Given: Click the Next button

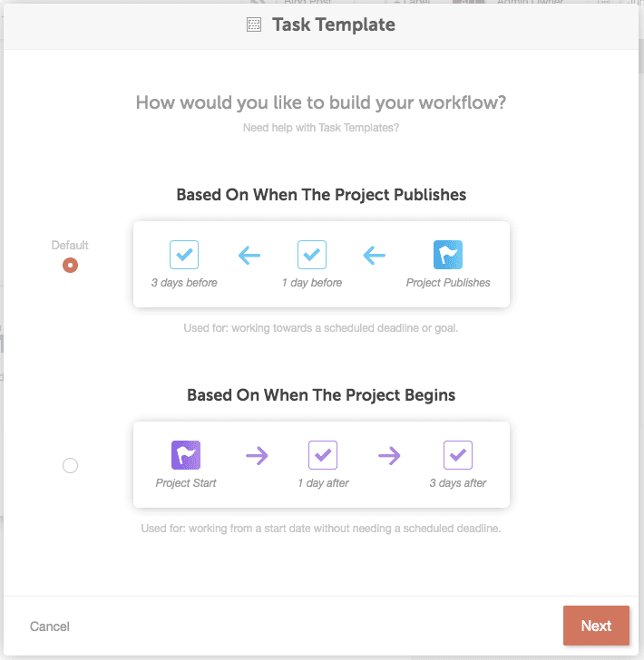Looking at the screenshot, I should (596, 626).
